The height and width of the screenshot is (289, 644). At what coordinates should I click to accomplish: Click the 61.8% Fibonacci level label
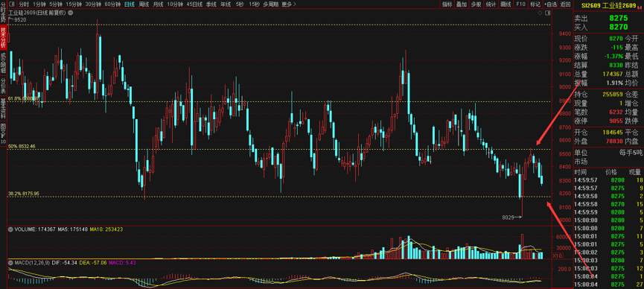pos(23,98)
